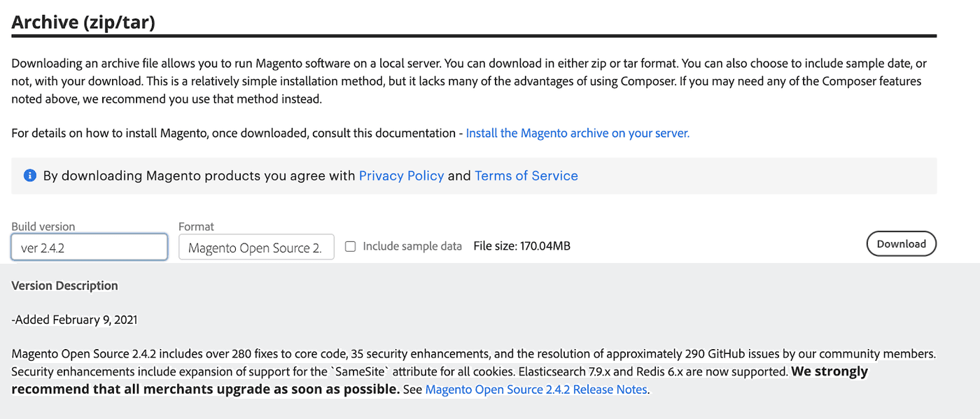Follow the Install the Magento archive link

pyautogui.click(x=577, y=132)
